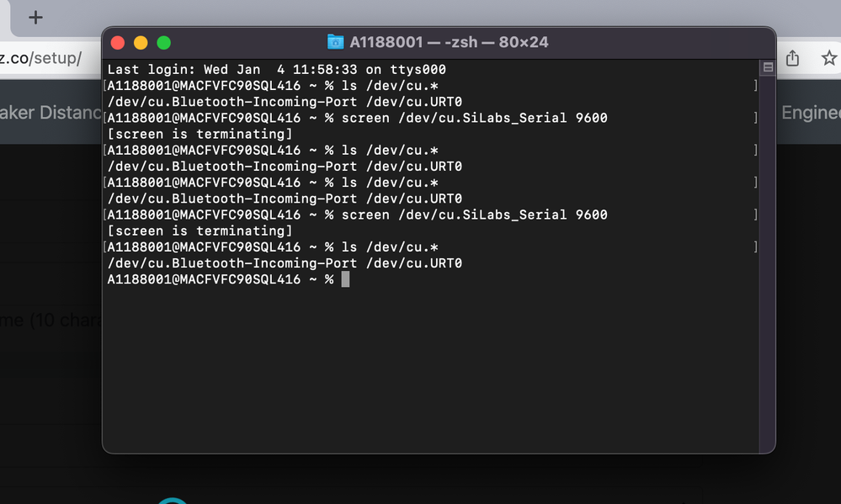Open a new browser tab with plus button
The height and width of the screenshot is (504, 841).
[x=35, y=17]
